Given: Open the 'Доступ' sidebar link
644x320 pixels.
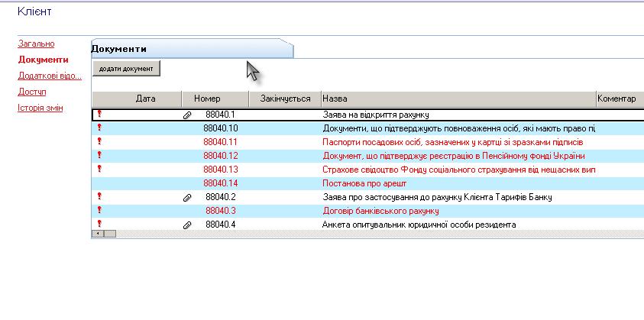Looking at the screenshot, I should tap(32, 92).
